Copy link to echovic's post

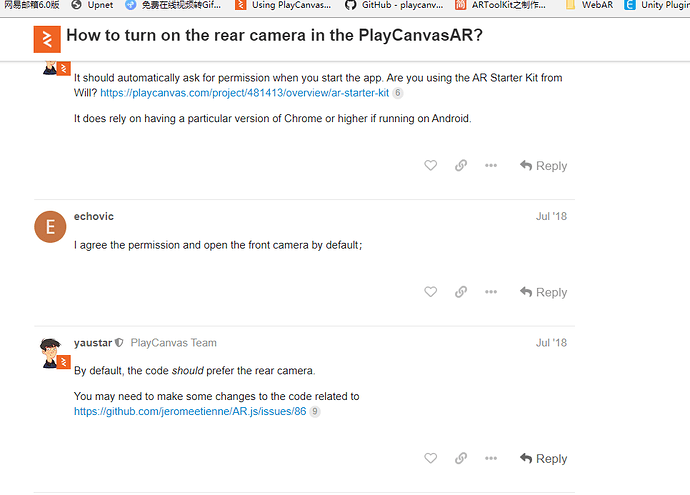[x=460, y=292]
